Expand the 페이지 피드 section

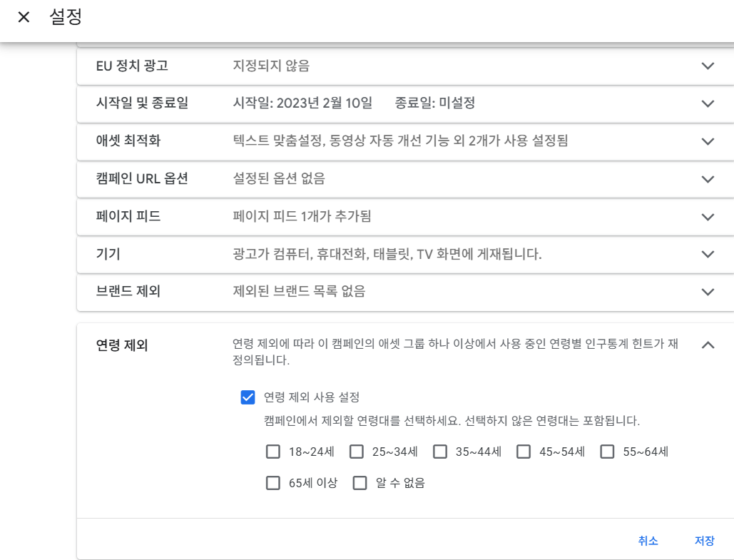click(x=708, y=216)
